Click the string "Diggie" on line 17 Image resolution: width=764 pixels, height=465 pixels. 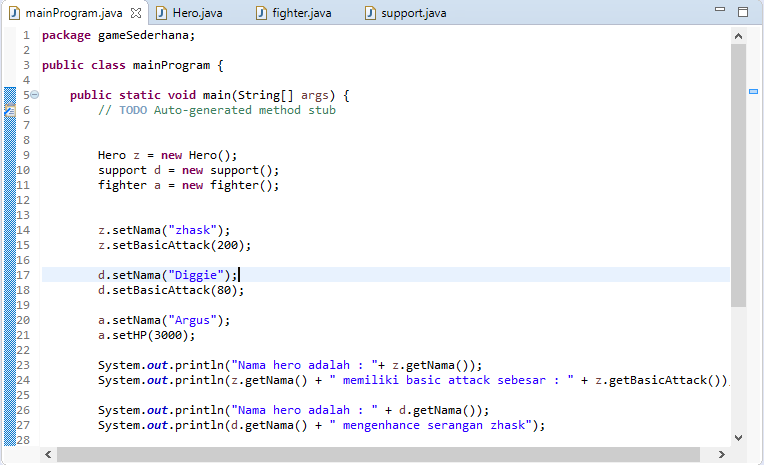click(x=195, y=275)
